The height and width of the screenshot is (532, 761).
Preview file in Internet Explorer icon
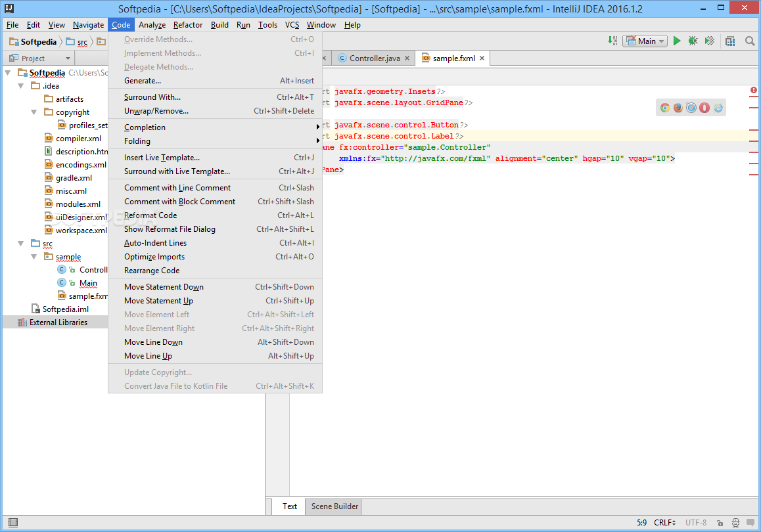[x=718, y=108]
